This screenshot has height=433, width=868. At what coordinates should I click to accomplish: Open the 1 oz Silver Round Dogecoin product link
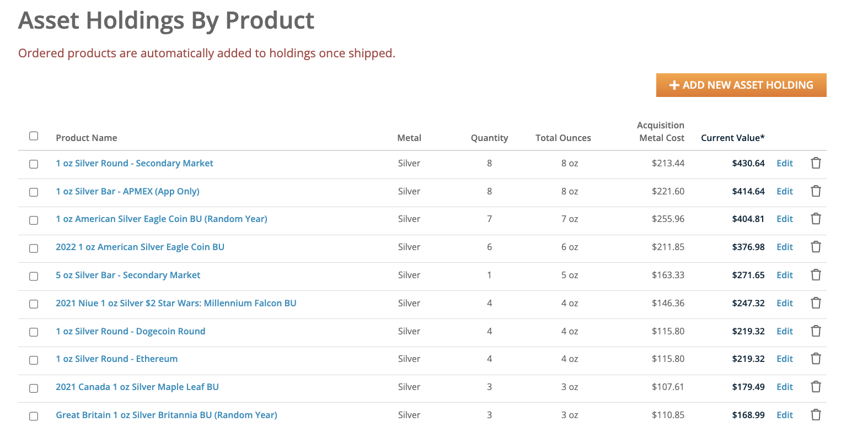130,331
